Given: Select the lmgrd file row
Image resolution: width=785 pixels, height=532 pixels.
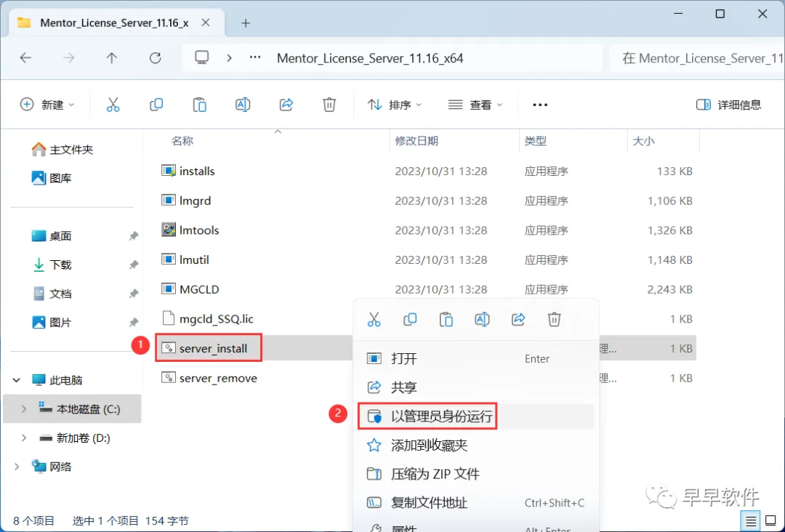Looking at the screenshot, I should (425, 201).
